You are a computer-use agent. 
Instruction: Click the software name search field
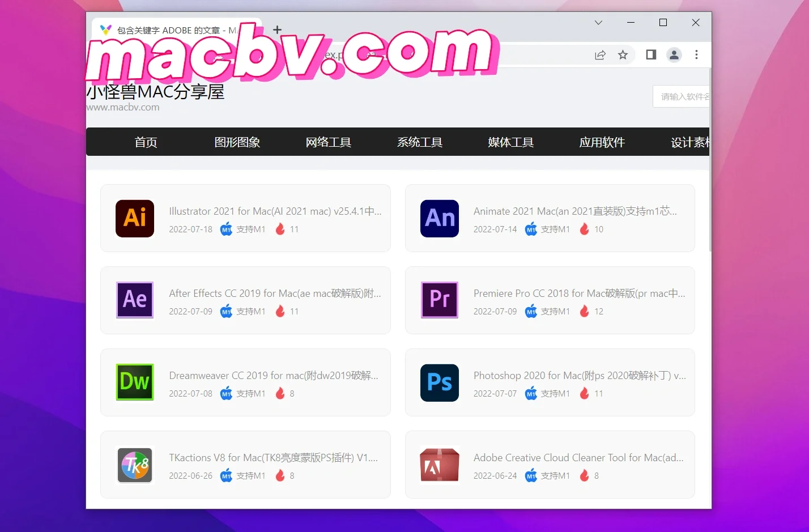(682, 97)
